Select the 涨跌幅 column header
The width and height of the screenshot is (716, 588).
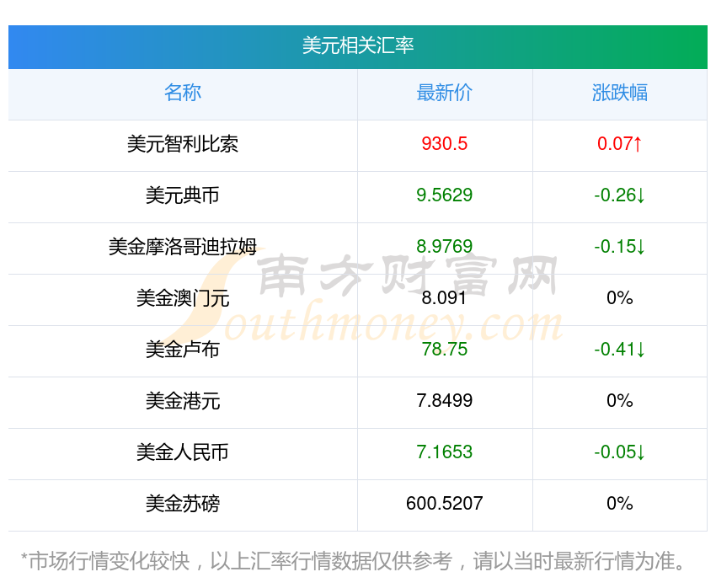[620, 93]
